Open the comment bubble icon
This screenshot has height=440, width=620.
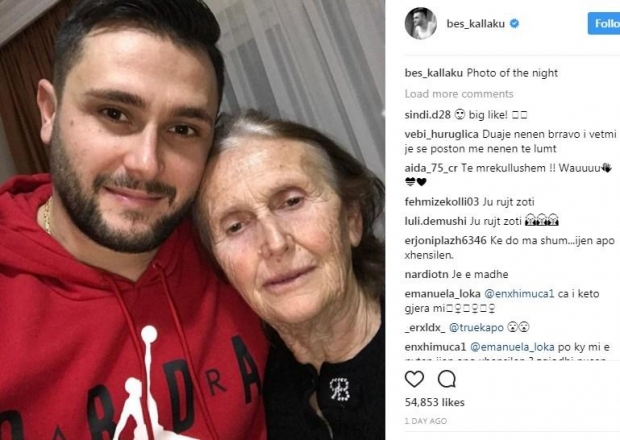[x=447, y=379]
